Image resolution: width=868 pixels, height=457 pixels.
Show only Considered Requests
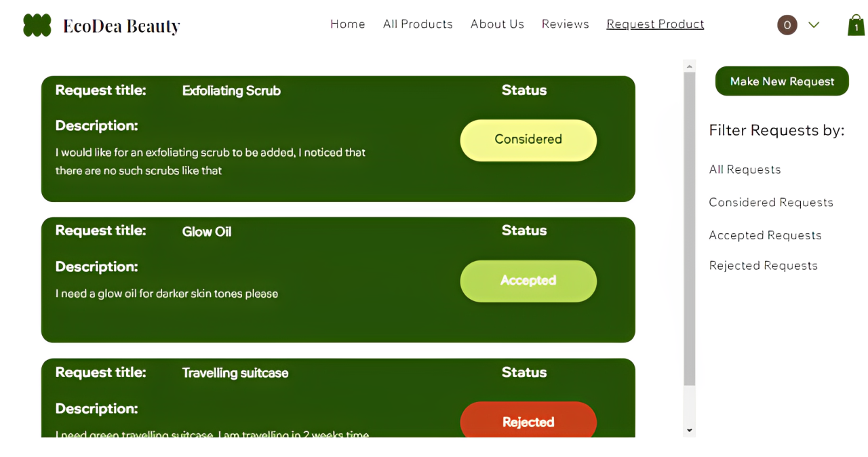tap(771, 202)
